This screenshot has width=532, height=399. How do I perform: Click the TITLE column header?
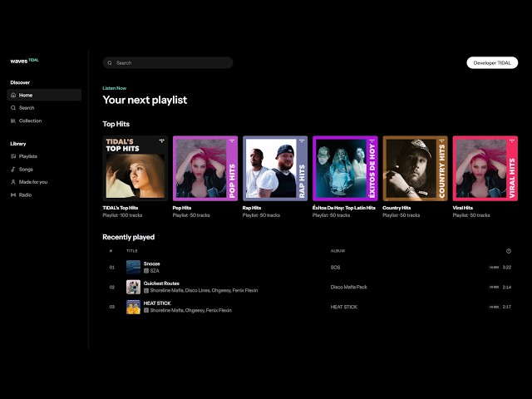132,251
